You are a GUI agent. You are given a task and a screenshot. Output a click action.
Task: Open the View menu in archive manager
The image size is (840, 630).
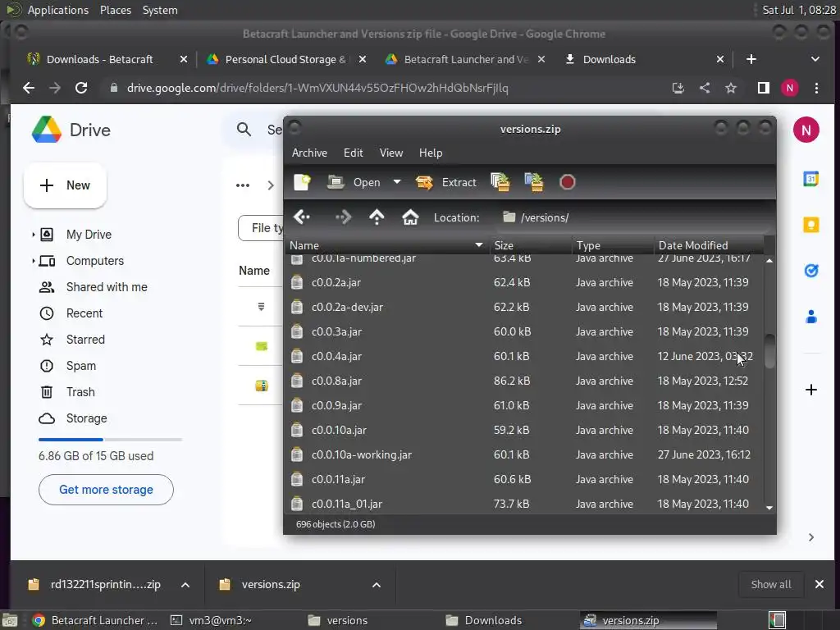[x=391, y=153]
